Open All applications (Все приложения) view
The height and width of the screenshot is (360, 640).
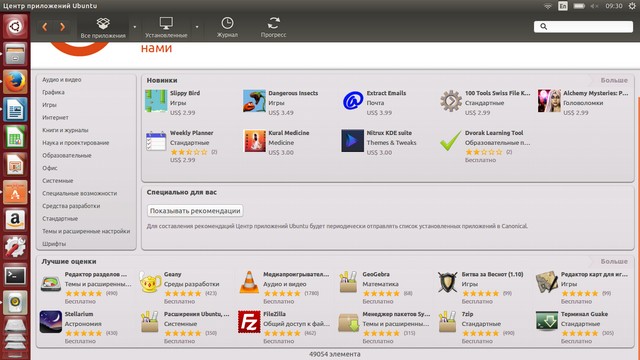coord(103,27)
